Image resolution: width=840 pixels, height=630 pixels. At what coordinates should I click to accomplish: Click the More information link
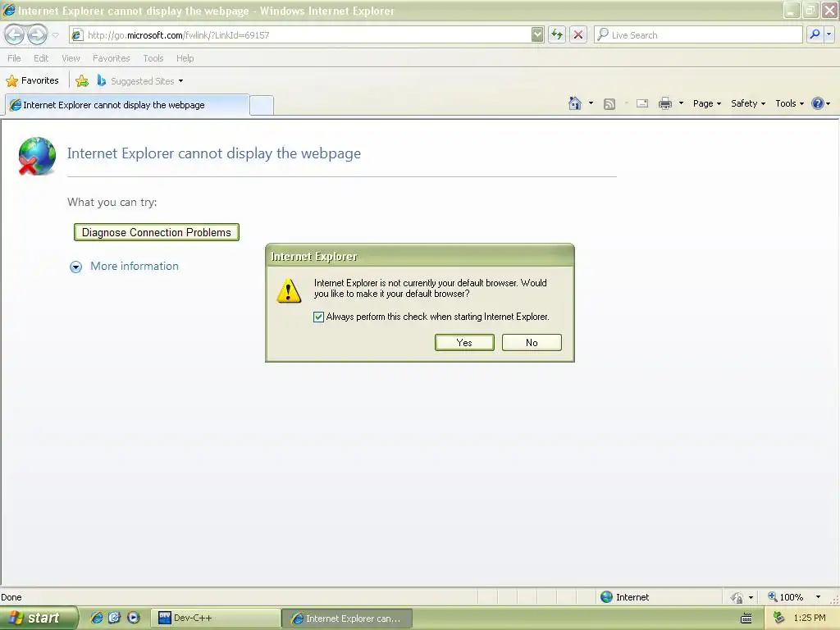tap(135, 267)
